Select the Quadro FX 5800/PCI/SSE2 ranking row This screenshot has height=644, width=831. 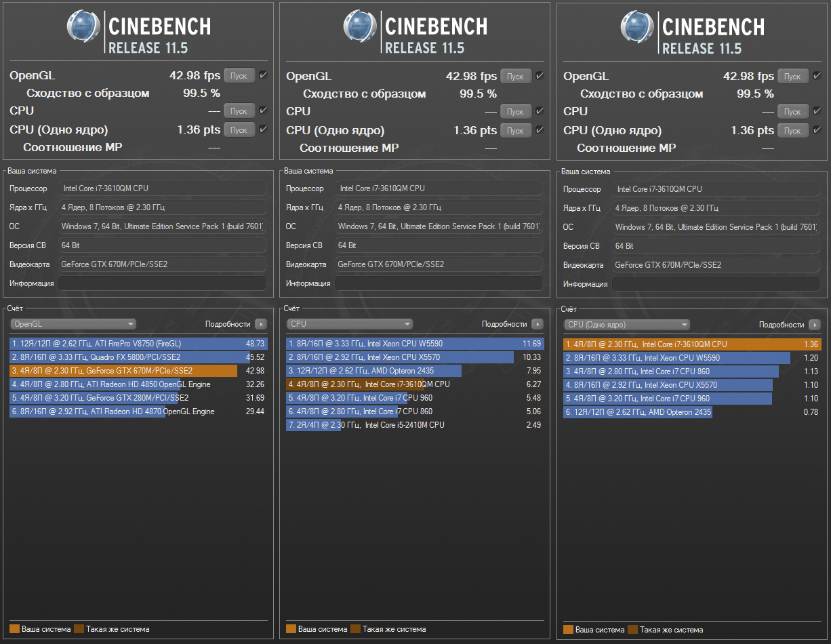pos(138,357)
